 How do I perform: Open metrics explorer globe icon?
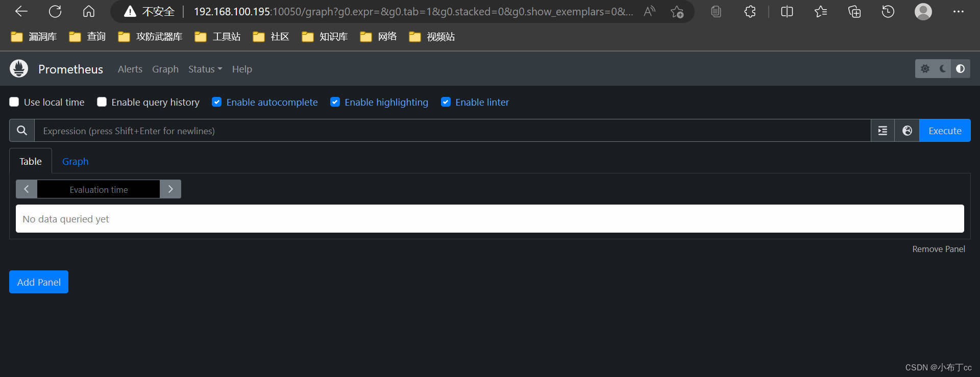[907, 131]
